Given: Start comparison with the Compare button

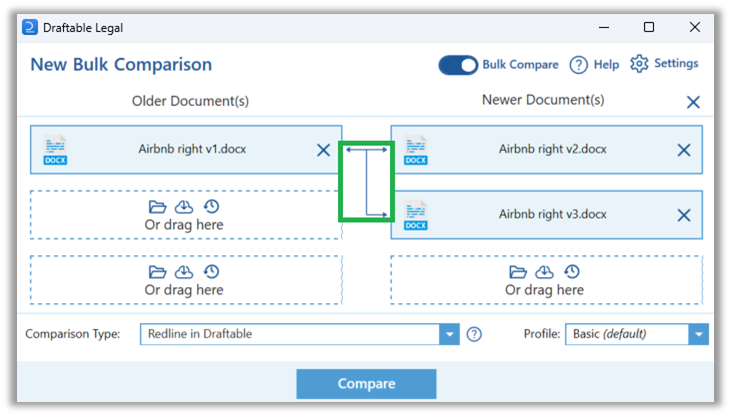Looking at the screenshot, I should pos(366,384).
